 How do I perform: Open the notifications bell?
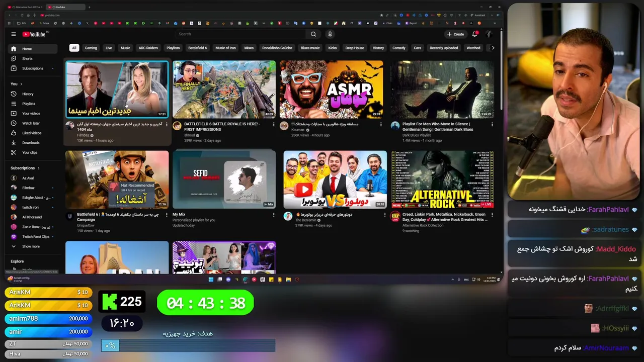[x=474, y=34]
